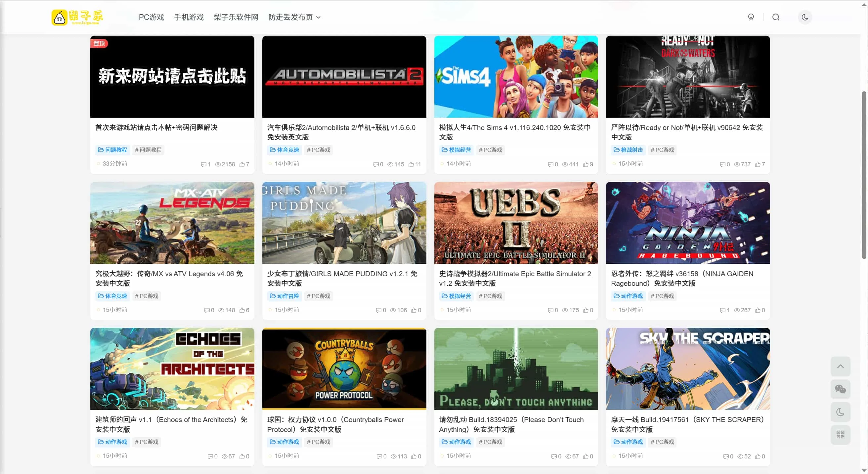Toggle night mode in floating sidebar
868x474 pixels.
(840, 412)
